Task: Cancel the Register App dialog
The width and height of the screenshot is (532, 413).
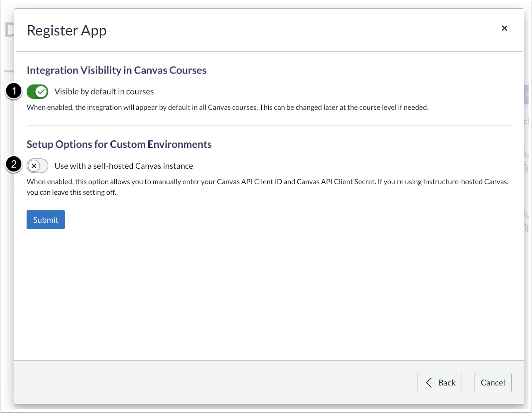Action: (x=492, y=382)
